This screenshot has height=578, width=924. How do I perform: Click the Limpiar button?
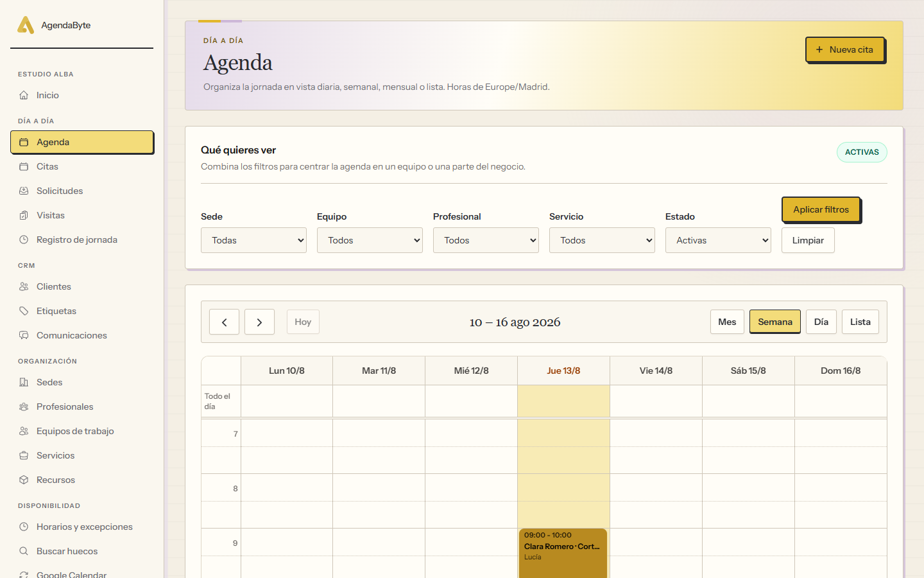click(x=808, y=240)
